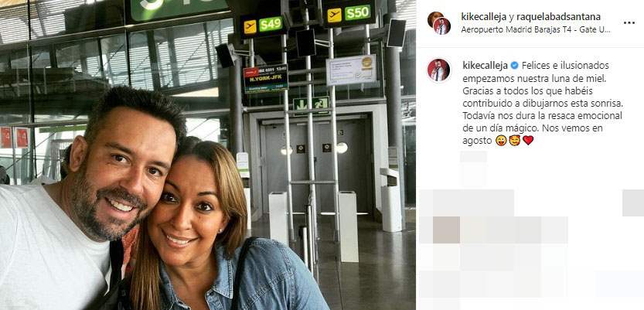
Task: Click the yellow airplane icon on S49 sign
Action: click(250, 27)
